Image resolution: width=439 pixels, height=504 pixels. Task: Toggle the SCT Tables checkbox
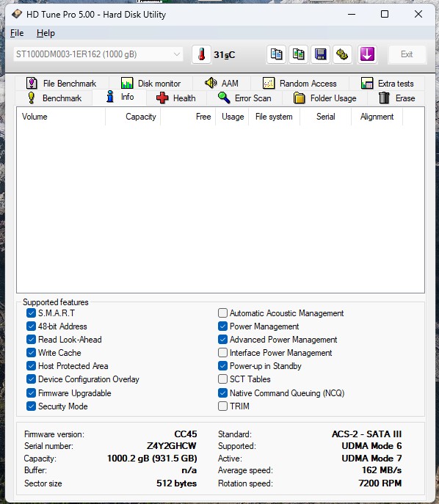[222, 379]
